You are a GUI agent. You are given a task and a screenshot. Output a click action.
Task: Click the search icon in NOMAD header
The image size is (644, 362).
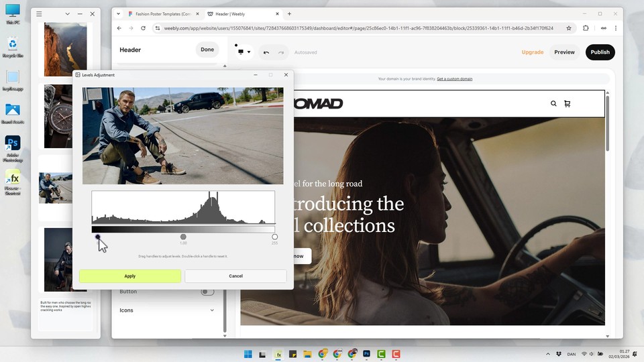point(553,104)
